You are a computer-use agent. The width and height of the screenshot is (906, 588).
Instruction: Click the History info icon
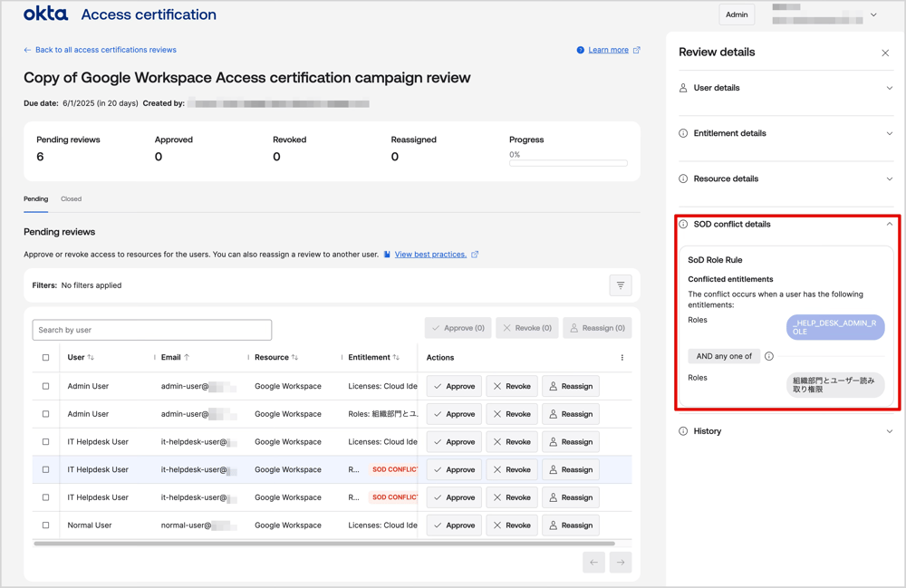point(683,431)
